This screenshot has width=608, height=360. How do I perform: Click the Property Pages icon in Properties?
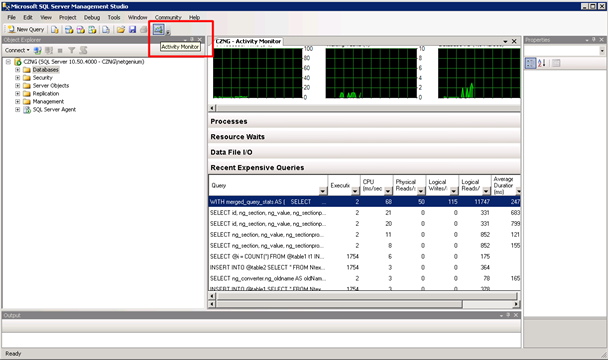(x=556, y=63)
